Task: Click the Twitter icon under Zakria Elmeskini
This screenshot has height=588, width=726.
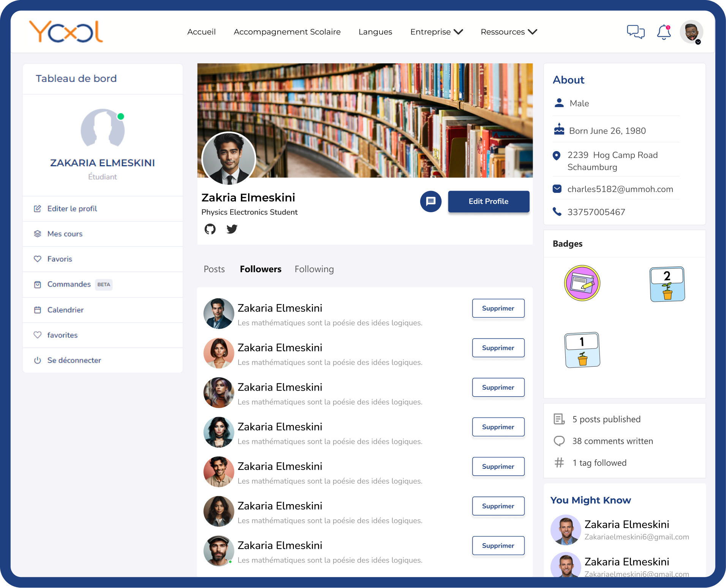Action: click(232, 229)
